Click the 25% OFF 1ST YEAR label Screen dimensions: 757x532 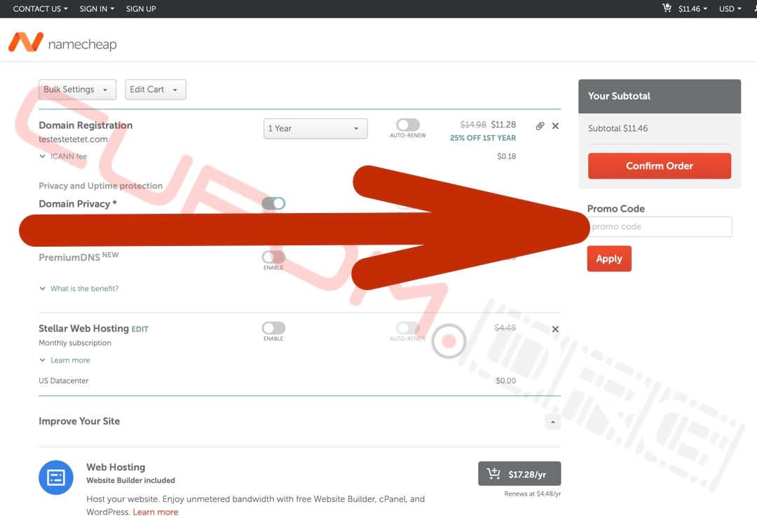click(x=483, y=138)
